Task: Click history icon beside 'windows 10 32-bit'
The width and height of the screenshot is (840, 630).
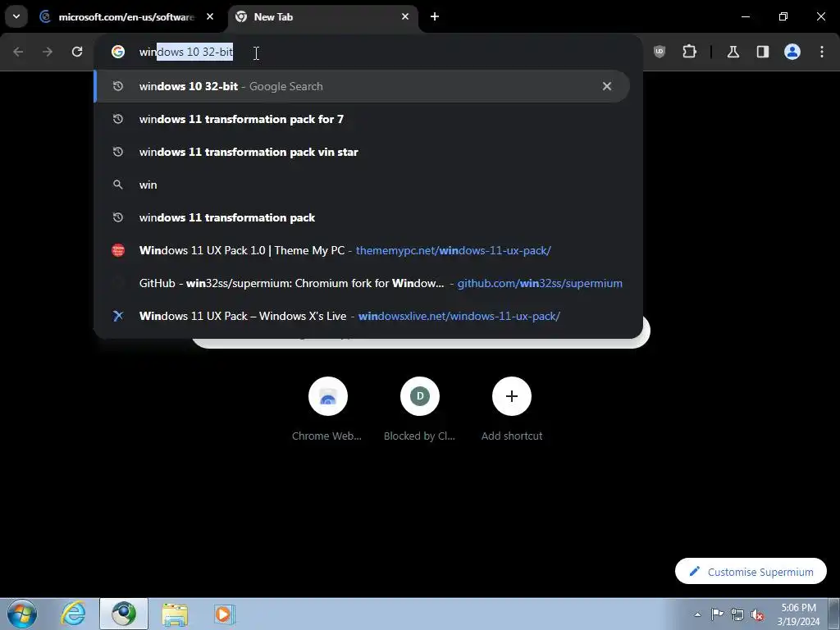Action: [118, 86]
